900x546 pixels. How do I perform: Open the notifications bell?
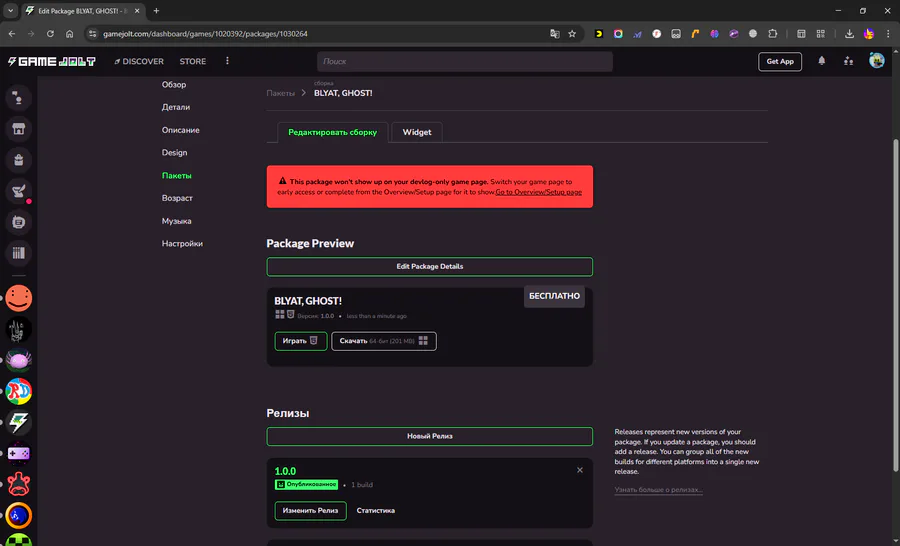[x=821, y=61]
